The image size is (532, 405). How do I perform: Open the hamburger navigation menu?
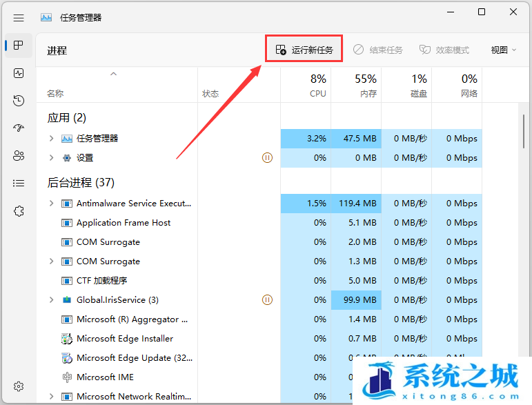pyautogui.click(x=19, y=17)
